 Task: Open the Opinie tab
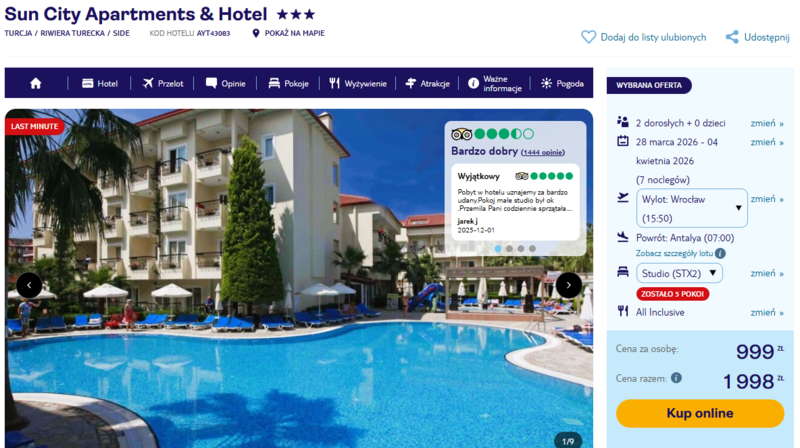click(x=226, y=83)
